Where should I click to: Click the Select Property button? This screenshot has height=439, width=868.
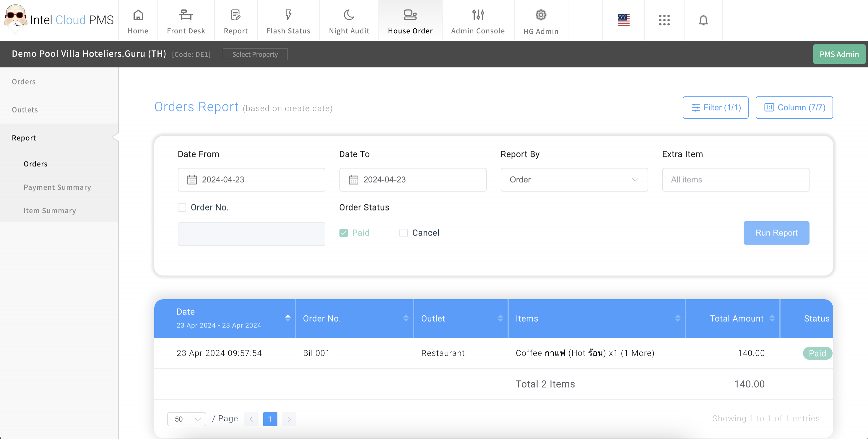[x=255, y=54]
